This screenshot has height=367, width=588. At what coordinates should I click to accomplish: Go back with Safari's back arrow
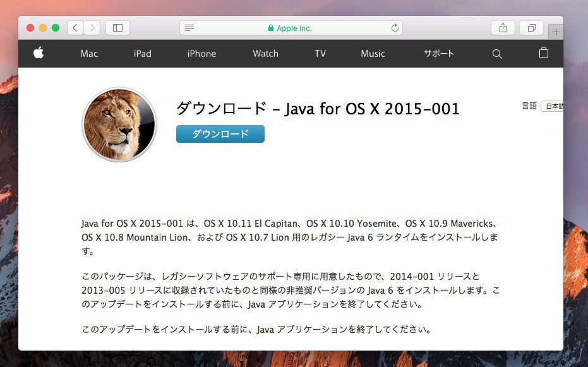tap(75, 28)
